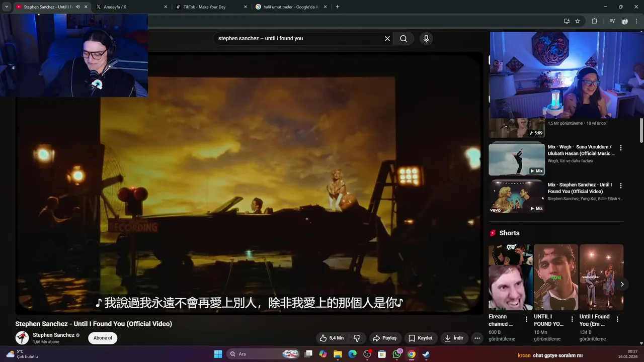Open Paylaş share dialog
This screenshot has height=362, width=644.
tap(385, 338)
